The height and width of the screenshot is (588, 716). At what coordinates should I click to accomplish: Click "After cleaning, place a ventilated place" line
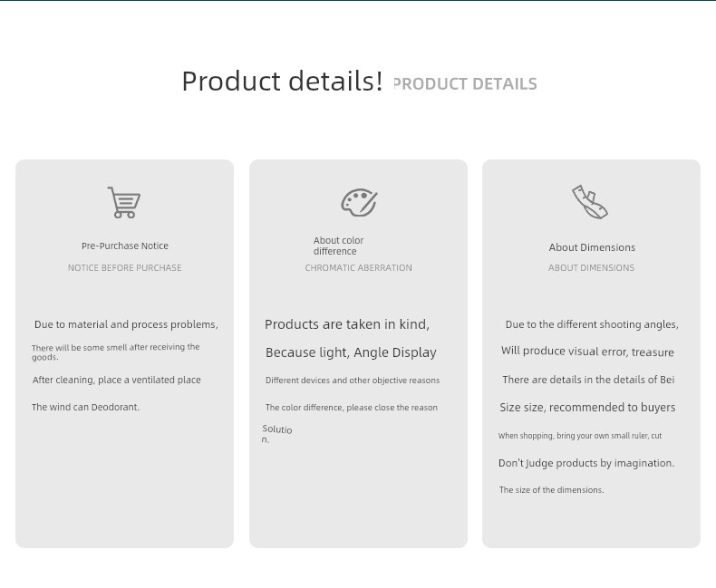pos(117,381)
